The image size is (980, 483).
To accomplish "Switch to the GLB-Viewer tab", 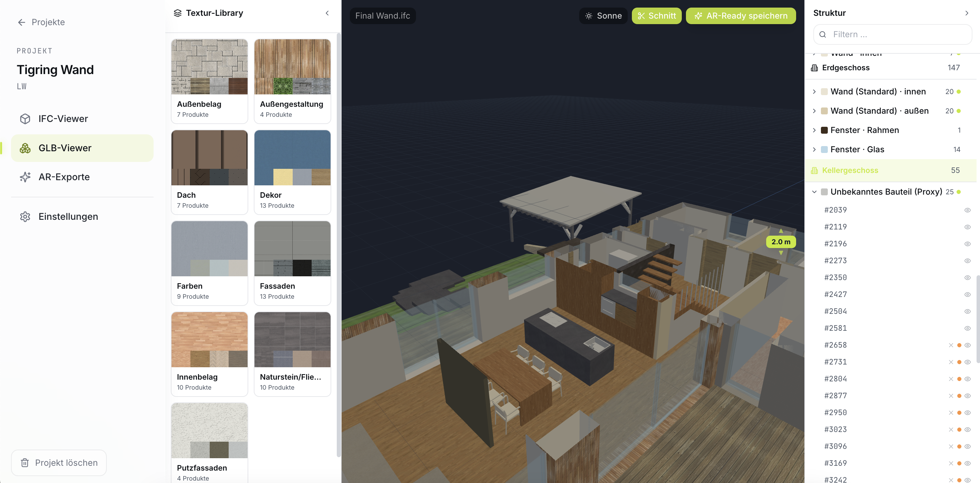I will pyautogui.click(x=82, y=148).
